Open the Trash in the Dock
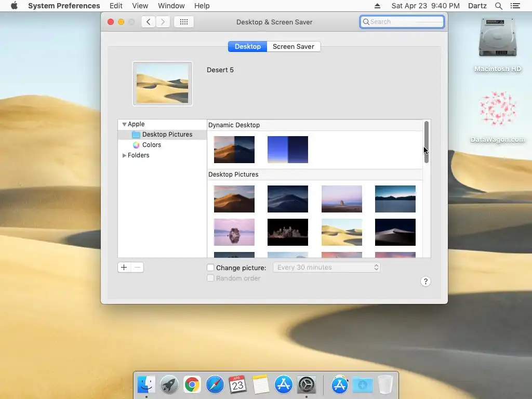Image resolution: width=532 pixels, height=399 pixels. [385, 384]
